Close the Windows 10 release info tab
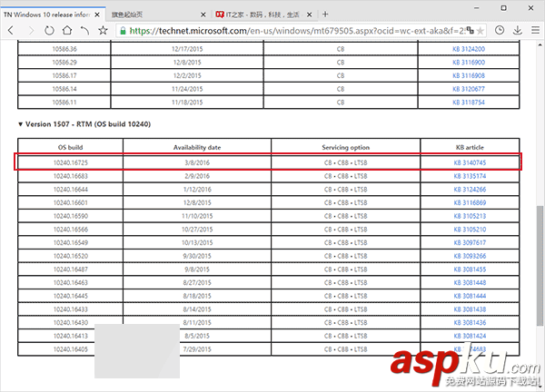Screen dimensions: 545x392 pyautogui.click(x=97, y=15)
